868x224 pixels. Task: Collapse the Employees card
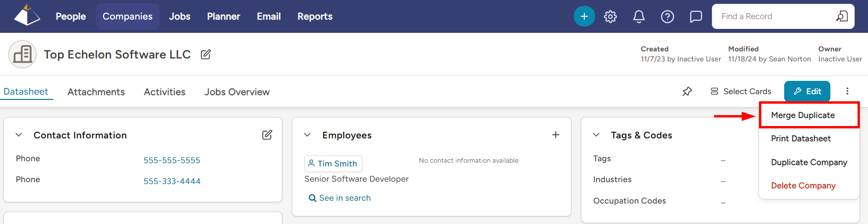click(x=308, y=135)
